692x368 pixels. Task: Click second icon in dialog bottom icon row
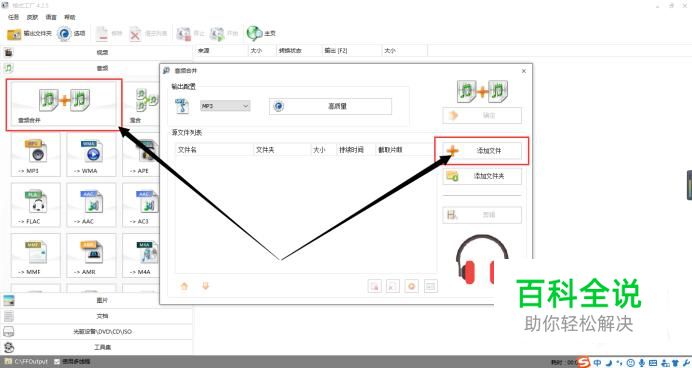tap(393, 286)
